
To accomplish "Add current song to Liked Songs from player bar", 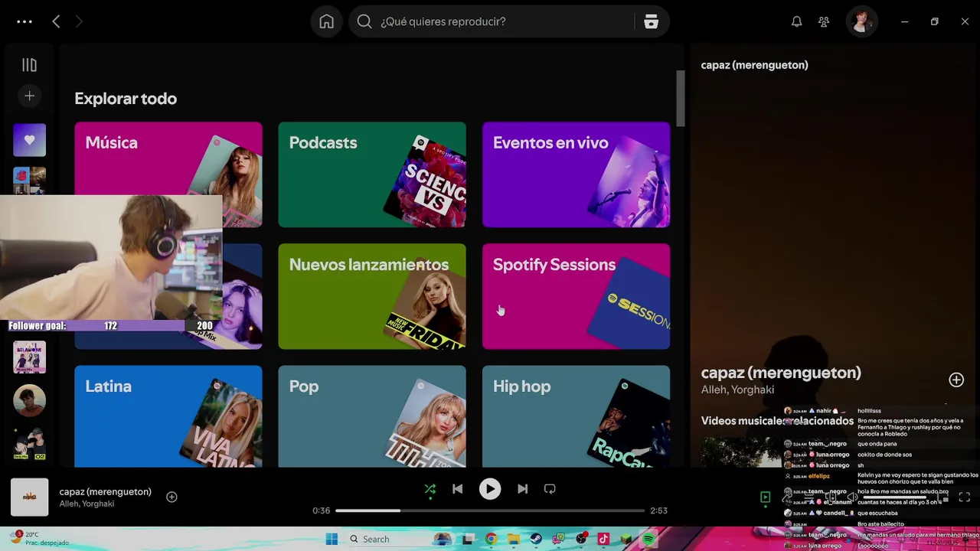I will tap(171, 497).
